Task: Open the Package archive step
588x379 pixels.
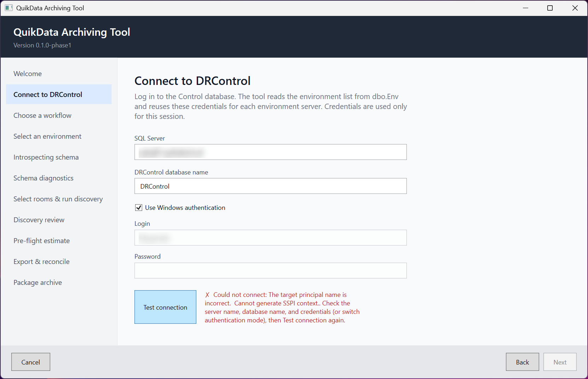Action: click(x=59, y=282)
